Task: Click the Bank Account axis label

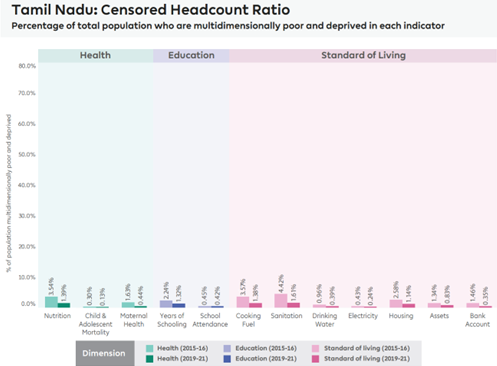Action: [478, 320]
